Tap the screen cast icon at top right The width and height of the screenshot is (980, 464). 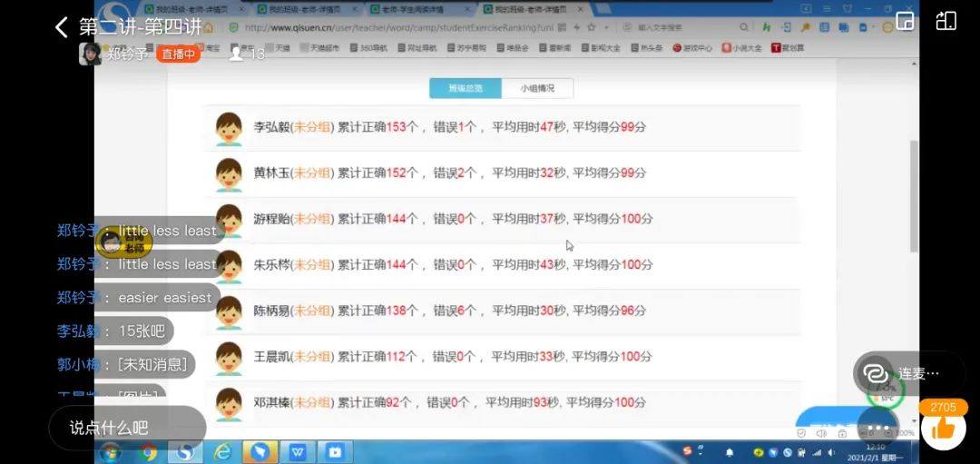point(946,21)
